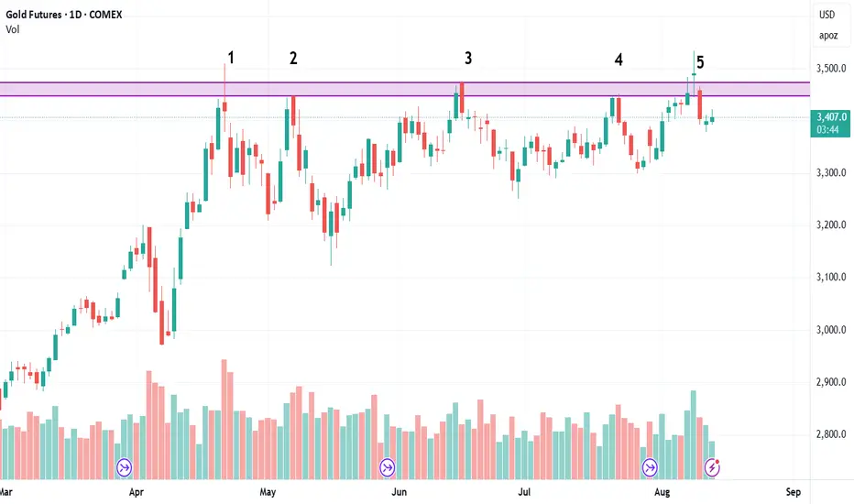Select the annotation label 2
This screenshot has width=854, height=504.
pyautogui.click(x=293, y=59)
